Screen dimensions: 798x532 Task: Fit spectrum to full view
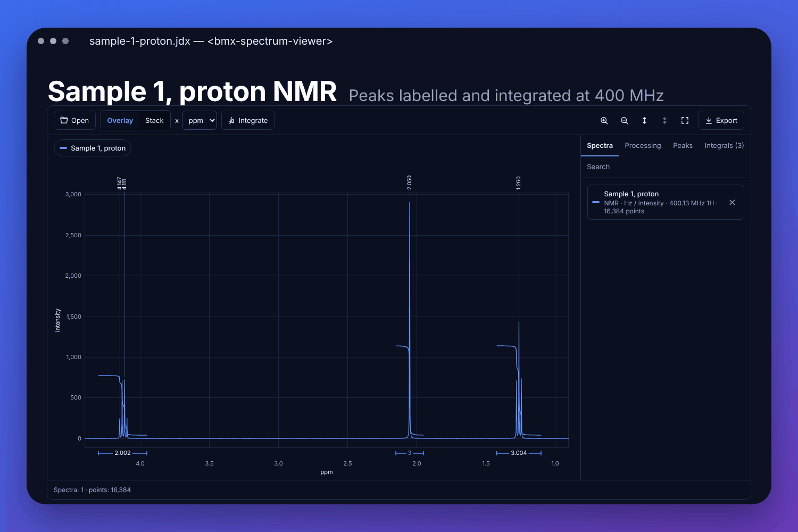[x=685, y=121]
